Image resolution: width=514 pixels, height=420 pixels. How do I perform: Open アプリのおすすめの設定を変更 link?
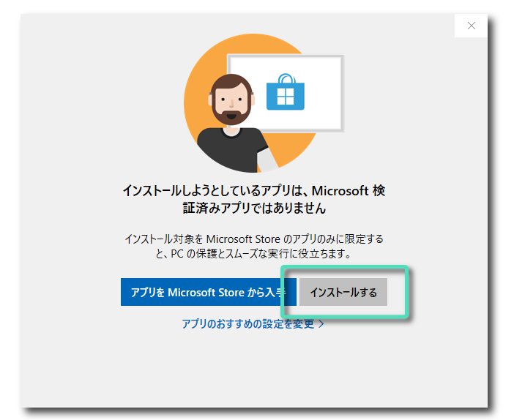pyautogui.click(x=253, y=323)
